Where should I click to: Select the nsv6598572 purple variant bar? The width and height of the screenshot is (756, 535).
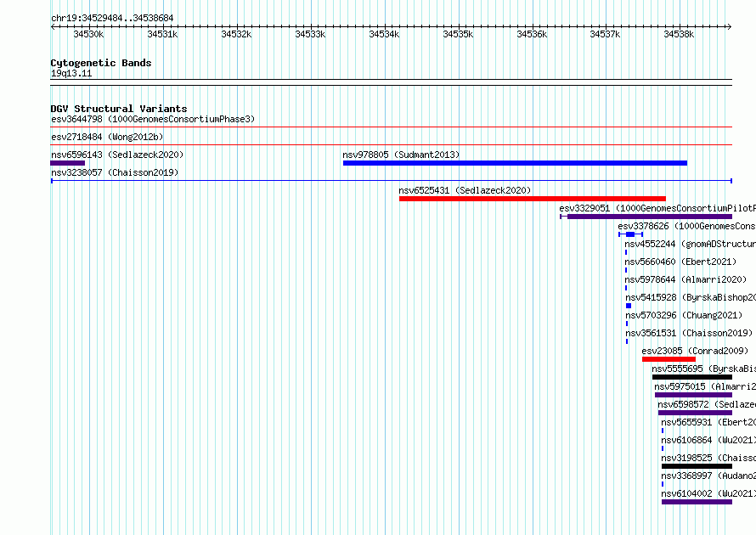pos(695,413)
